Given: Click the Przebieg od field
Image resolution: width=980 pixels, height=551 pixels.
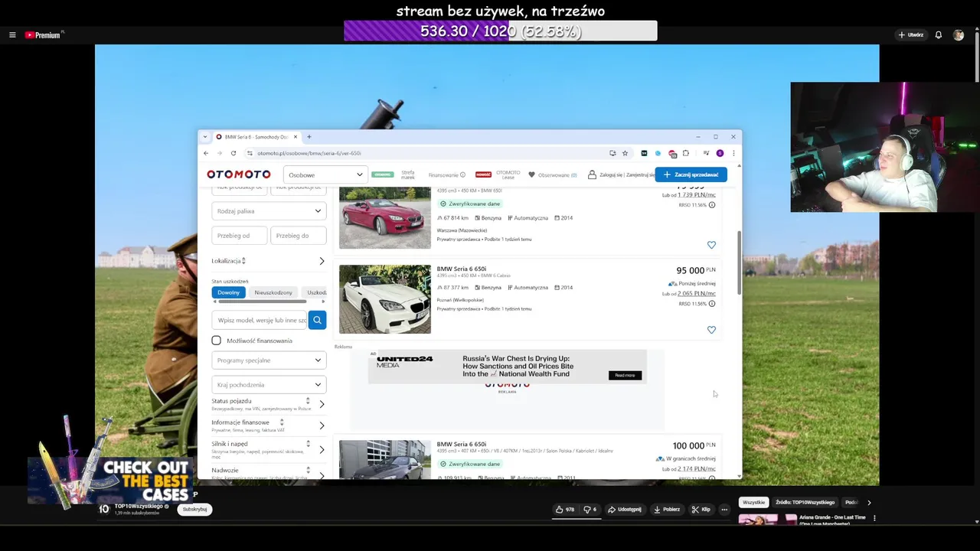Looking at the screenshot, I should click(240, 236).
